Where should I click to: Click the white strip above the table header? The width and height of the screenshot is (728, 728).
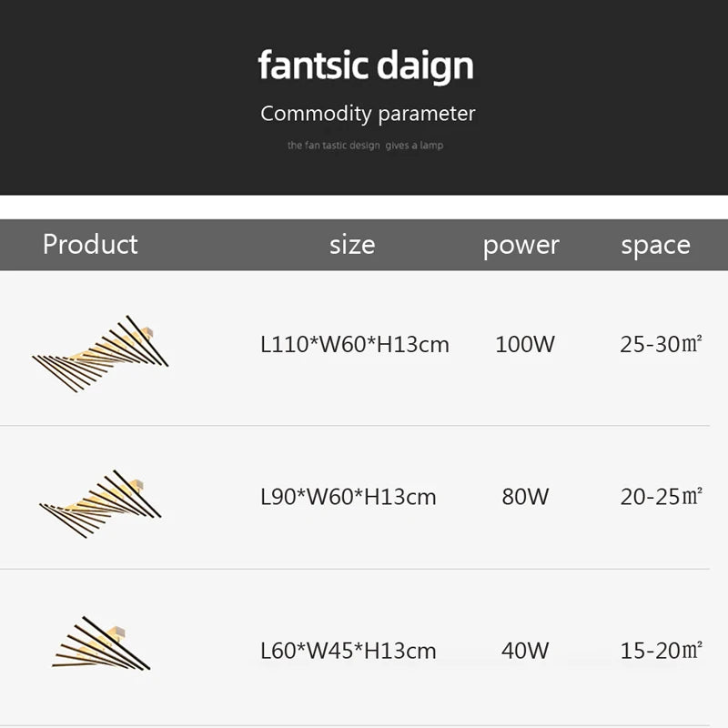pos(364,207)
